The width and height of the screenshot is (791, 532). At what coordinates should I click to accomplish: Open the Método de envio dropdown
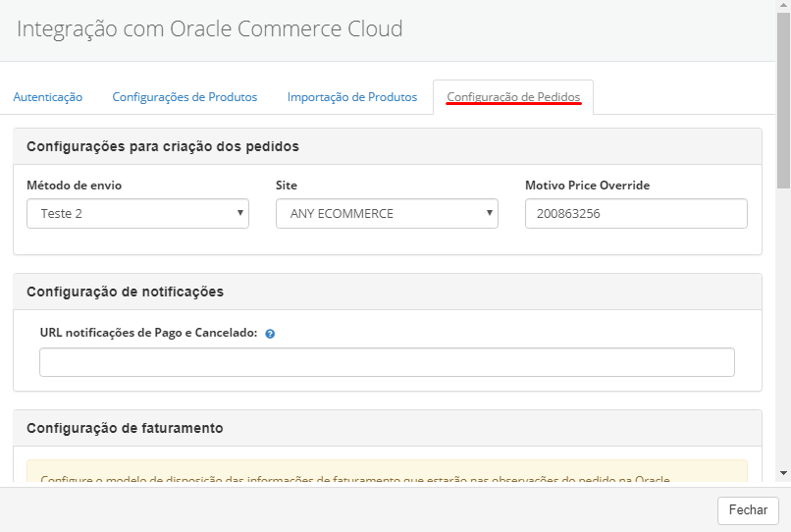pos(137,214)
